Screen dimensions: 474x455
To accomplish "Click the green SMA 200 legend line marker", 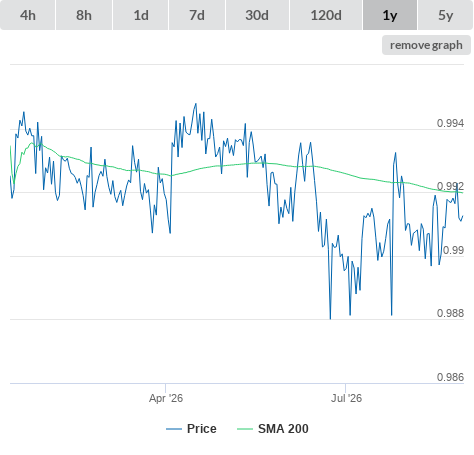I will [x=245, y=429].
